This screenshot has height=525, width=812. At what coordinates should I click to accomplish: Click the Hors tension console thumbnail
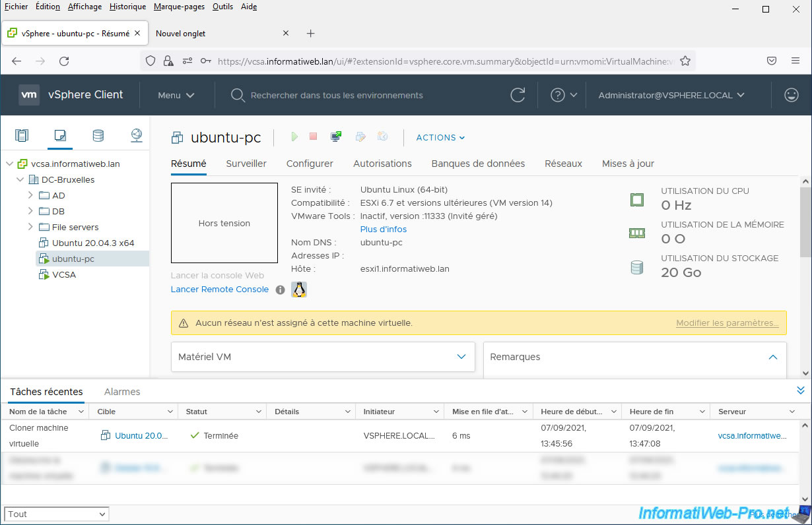coord(224,223)
